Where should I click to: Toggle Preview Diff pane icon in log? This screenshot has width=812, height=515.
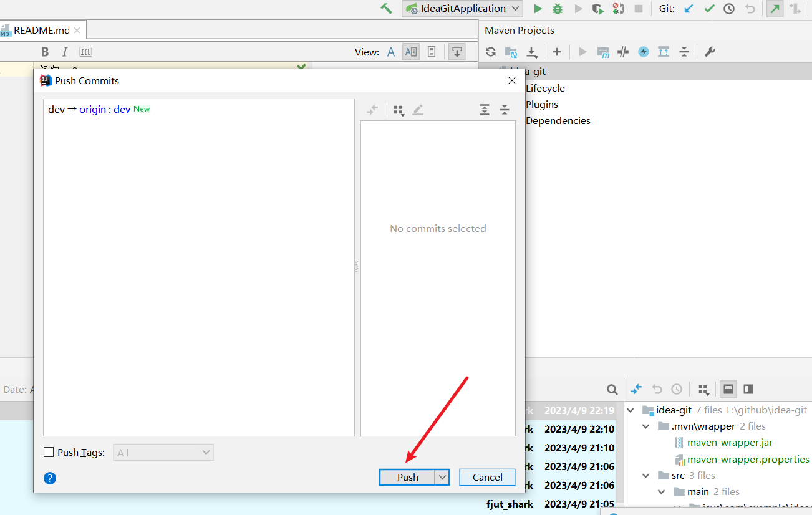pos(748,389)
